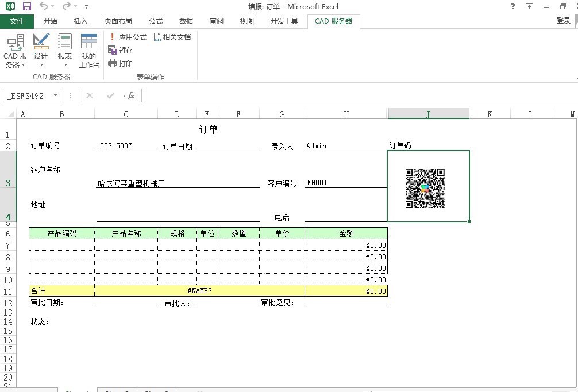This screenshot has height=392, width=578.
Task: Click the insert function fx icon
Action: 130,95
